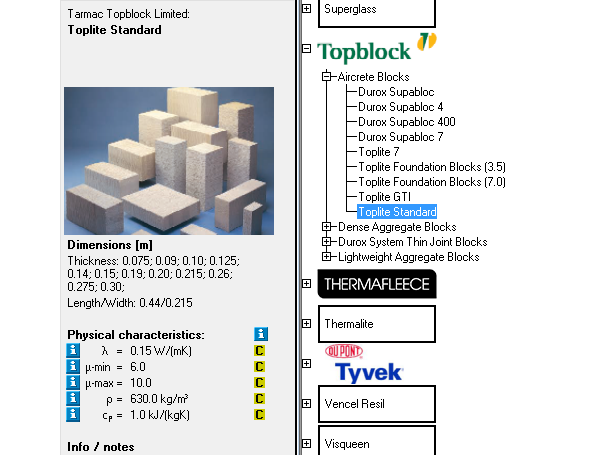Open info icon for specific heat cp row
The width and height of the screenshot is (600, 455).
pos(73,415)
